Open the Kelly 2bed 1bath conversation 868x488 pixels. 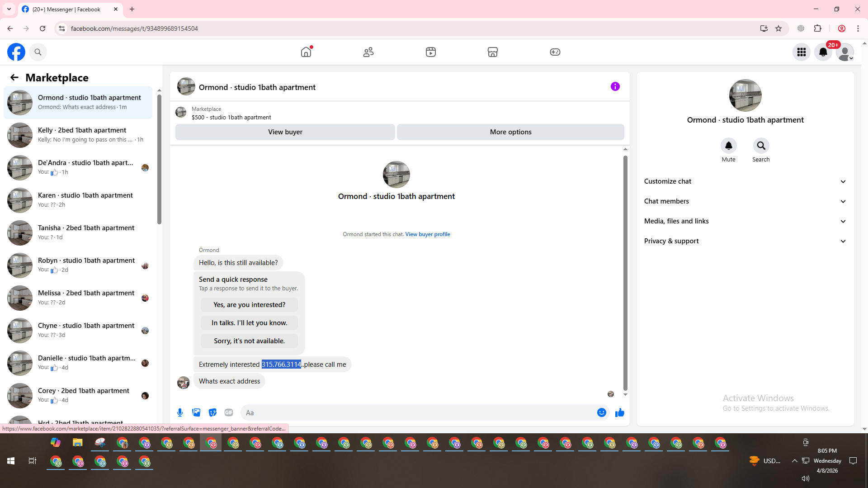(78, 135)
